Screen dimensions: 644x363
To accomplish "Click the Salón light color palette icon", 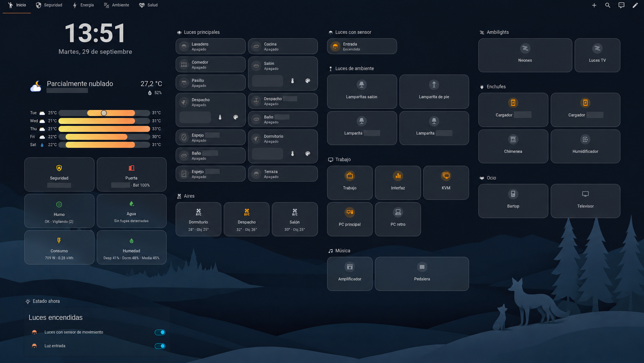I will point(308,81).
